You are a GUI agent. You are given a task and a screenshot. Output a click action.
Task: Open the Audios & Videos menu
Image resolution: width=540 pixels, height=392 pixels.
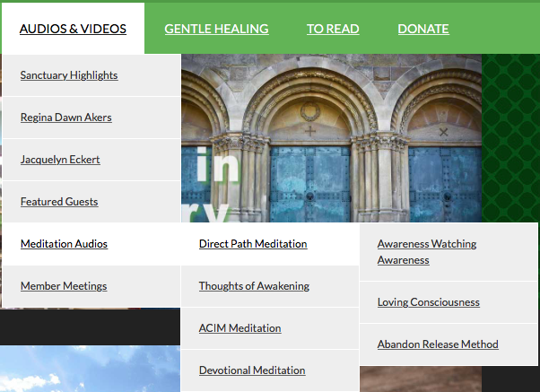click(73, 29)
